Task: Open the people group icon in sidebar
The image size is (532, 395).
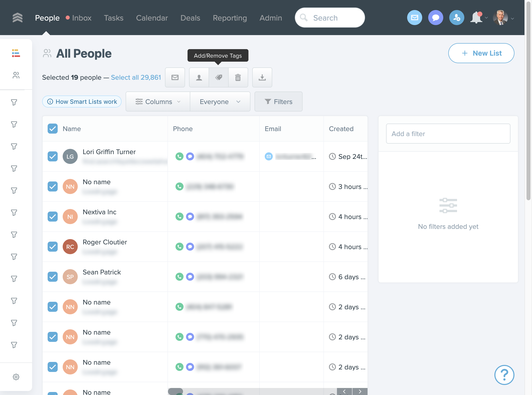Action: click(x=16, y=75)
